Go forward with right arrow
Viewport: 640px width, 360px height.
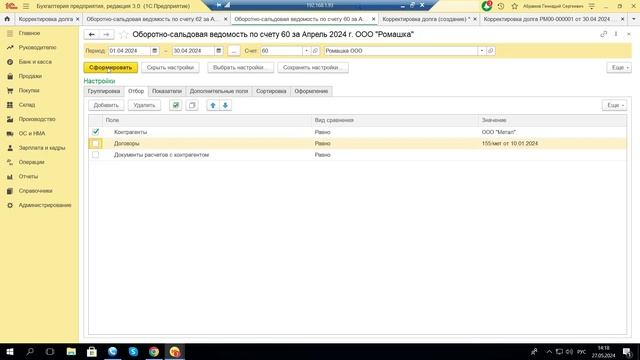tap(106, 35)
